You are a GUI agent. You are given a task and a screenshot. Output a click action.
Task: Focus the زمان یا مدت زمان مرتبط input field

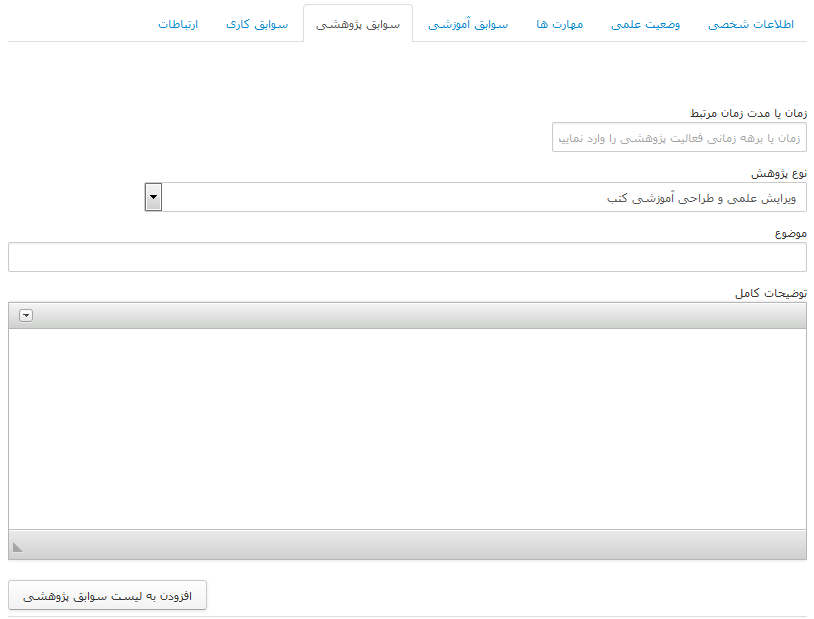tap(678, 138)
